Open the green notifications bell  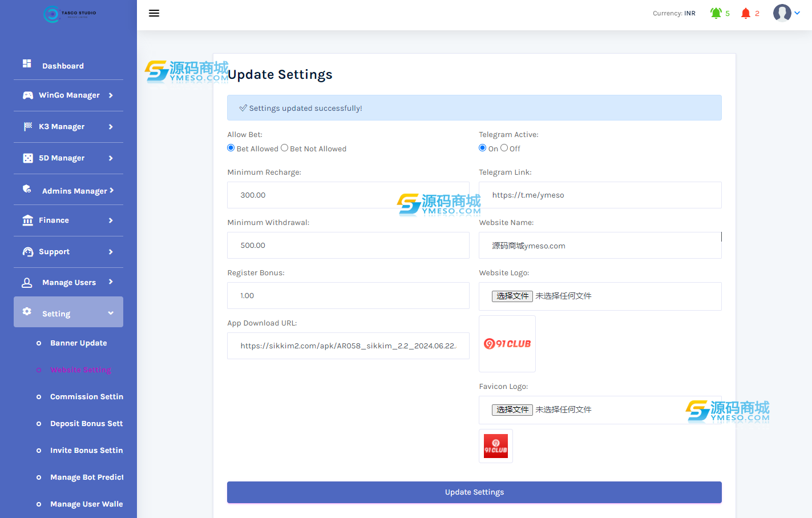(x=716, y=13)
